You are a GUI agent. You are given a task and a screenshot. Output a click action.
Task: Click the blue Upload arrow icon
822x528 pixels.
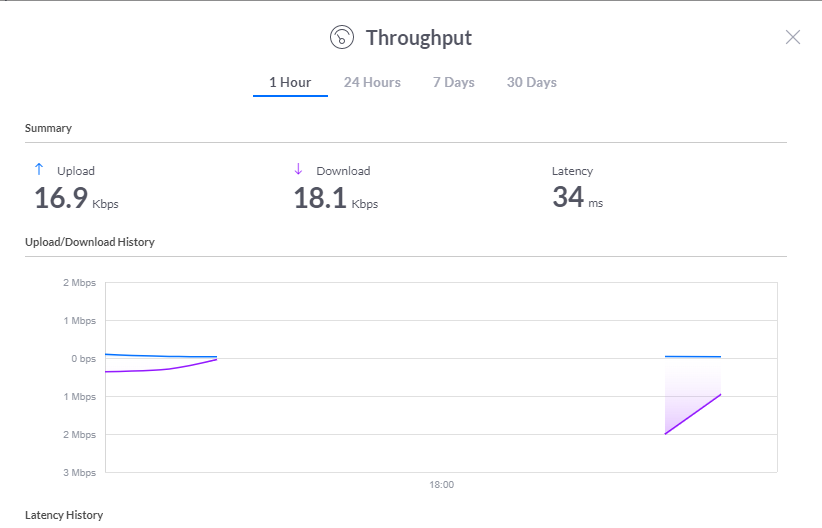click(x=39, y=169)
